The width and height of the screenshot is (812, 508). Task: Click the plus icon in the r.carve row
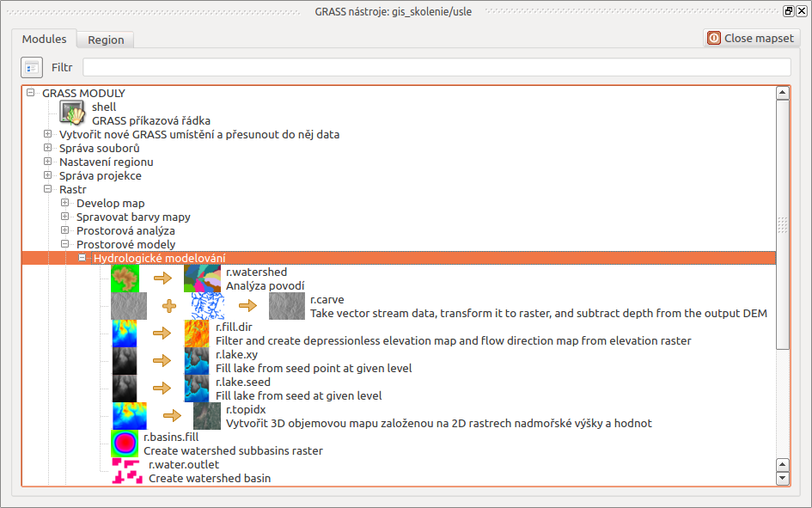(169, 306)
